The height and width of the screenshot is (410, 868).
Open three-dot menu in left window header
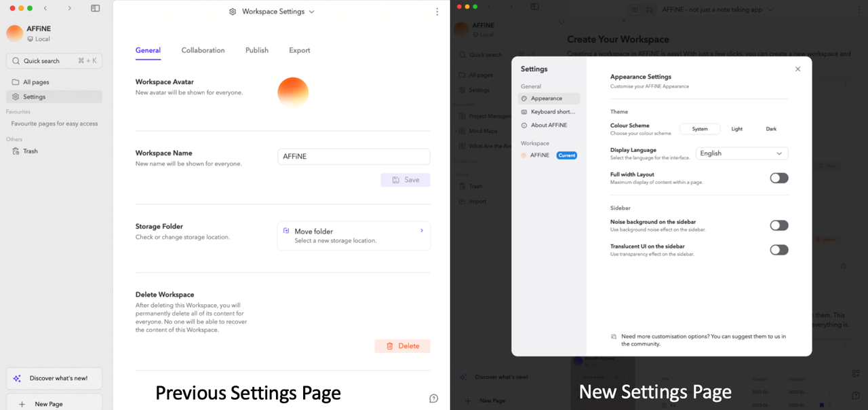click(437, 12)
